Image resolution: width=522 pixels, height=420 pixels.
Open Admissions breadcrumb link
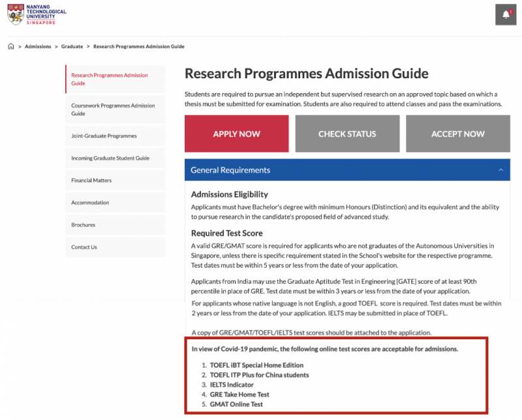tap(38, 46)
